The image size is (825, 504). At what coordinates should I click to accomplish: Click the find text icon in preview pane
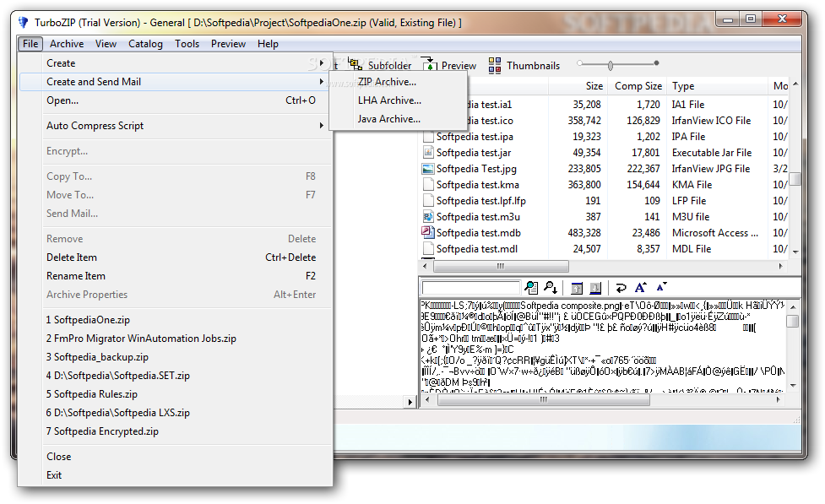[x=531, y=287]
